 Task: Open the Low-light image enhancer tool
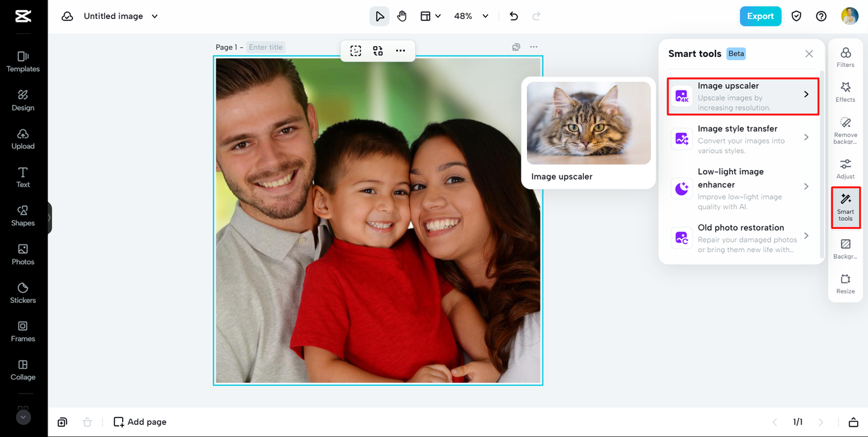743,188
